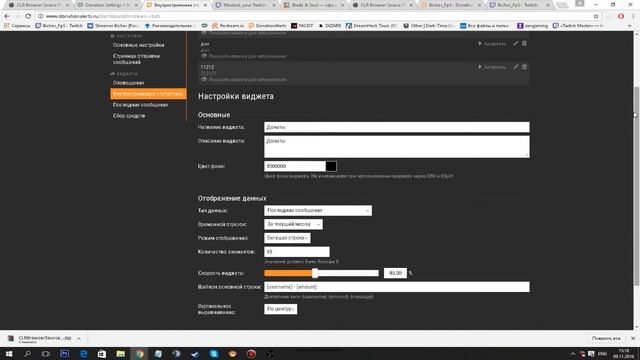This screenshot has height=360, width=640.
Task: Switch to Moobot Twitch tab
Action: (244, 5)
